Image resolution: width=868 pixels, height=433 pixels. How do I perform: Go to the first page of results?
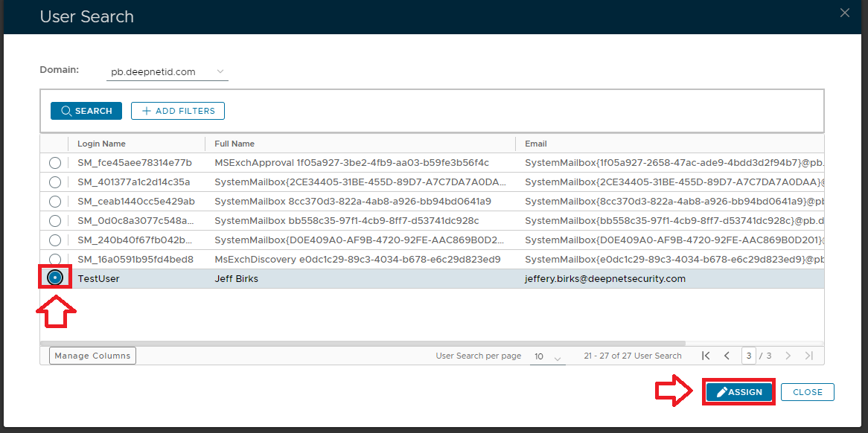[706, 356]
